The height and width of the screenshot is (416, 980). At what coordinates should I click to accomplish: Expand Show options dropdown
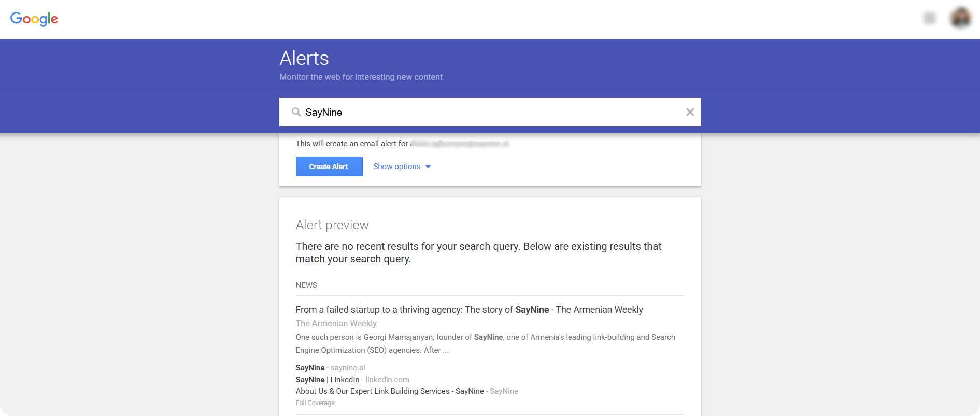pyautogui.click(x=402, y=167)
